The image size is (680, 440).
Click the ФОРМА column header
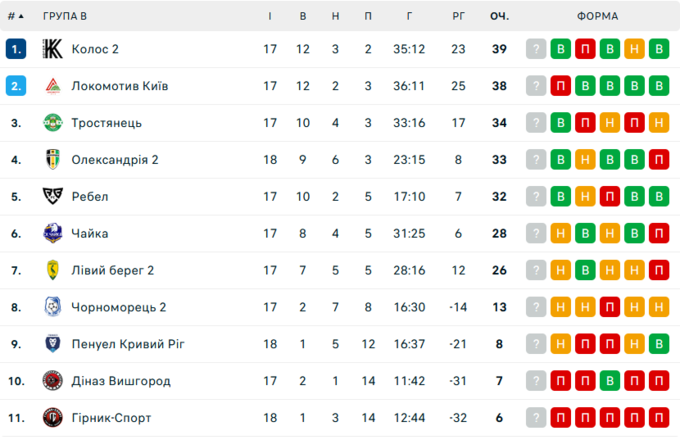click(597, 16)
